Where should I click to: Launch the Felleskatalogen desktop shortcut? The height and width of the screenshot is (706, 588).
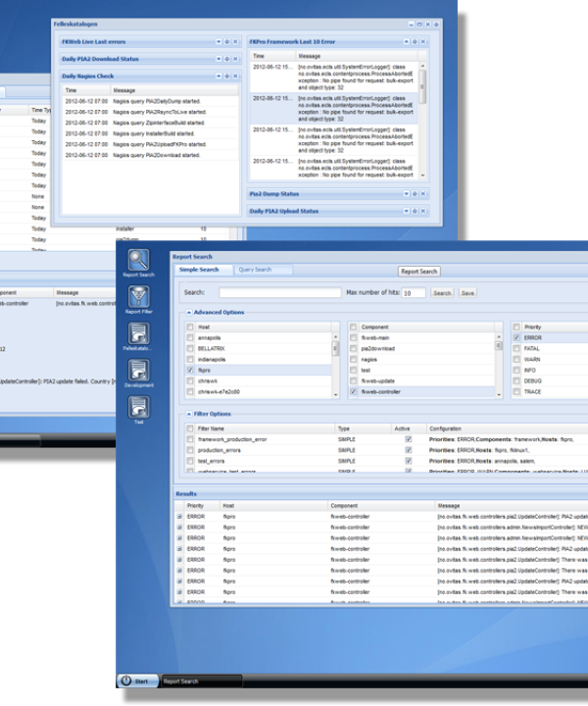(x=138, y=334)
